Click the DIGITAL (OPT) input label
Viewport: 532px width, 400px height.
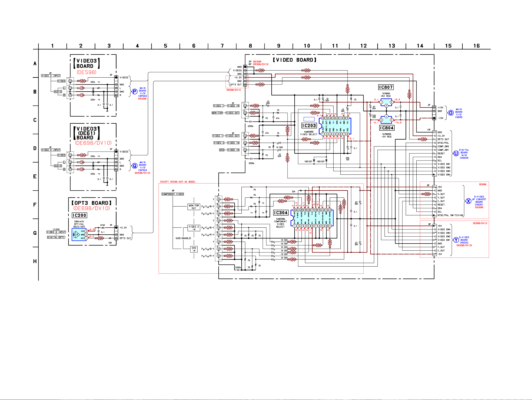click(x=56, y=237)
